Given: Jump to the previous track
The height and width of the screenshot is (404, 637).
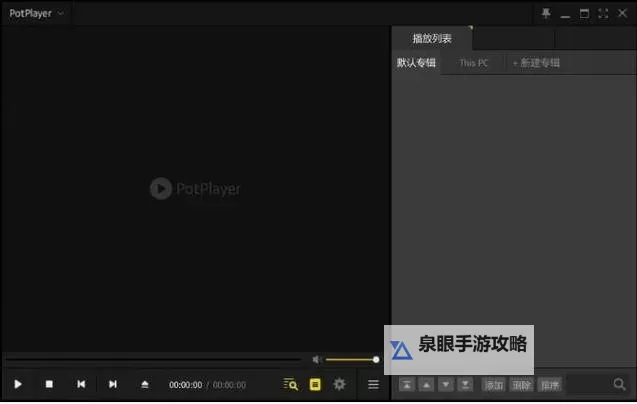Looking at the screenshot, I should pos(81,384).
